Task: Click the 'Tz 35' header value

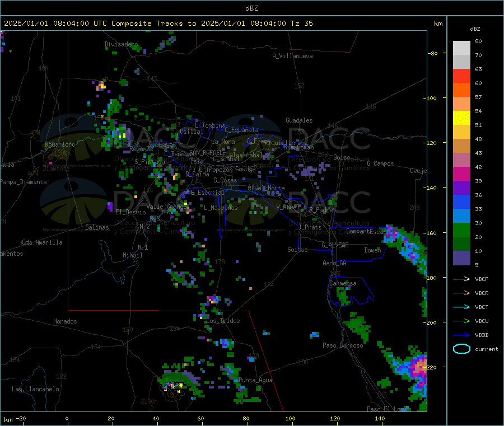Action: (x=301, y=24)
